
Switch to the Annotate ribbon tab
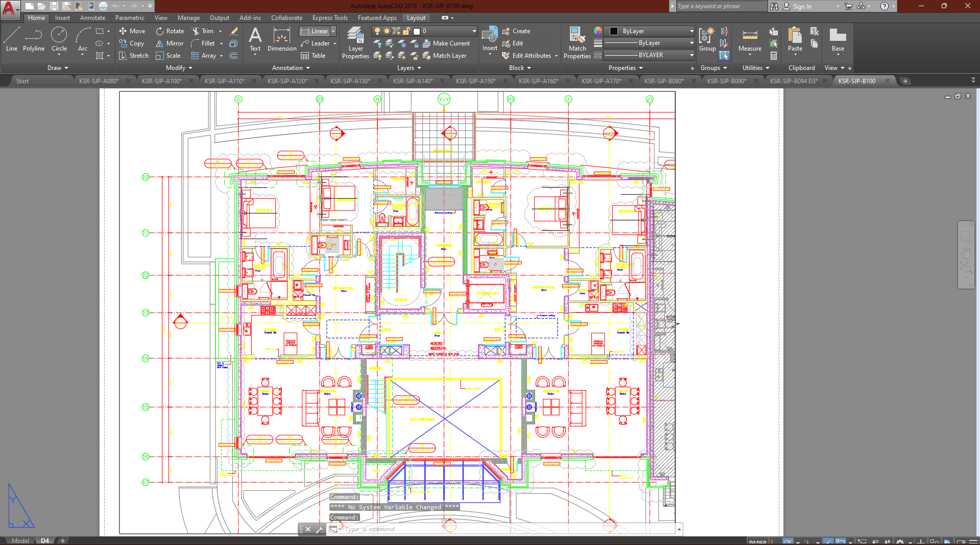coord(92,18)
